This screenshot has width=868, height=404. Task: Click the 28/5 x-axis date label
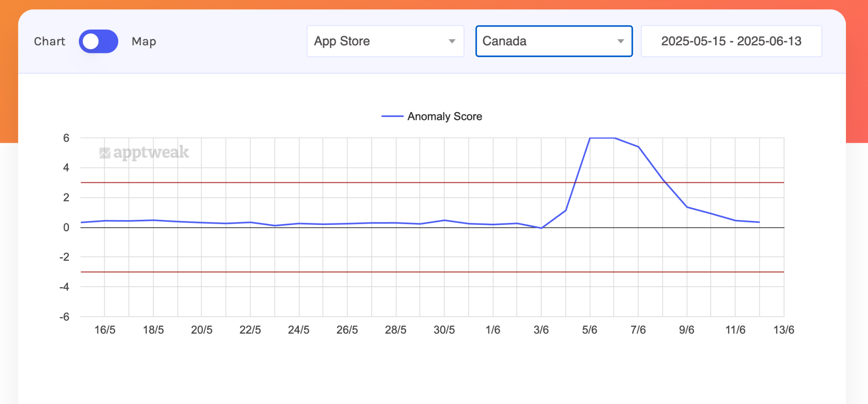click(395, 330)
